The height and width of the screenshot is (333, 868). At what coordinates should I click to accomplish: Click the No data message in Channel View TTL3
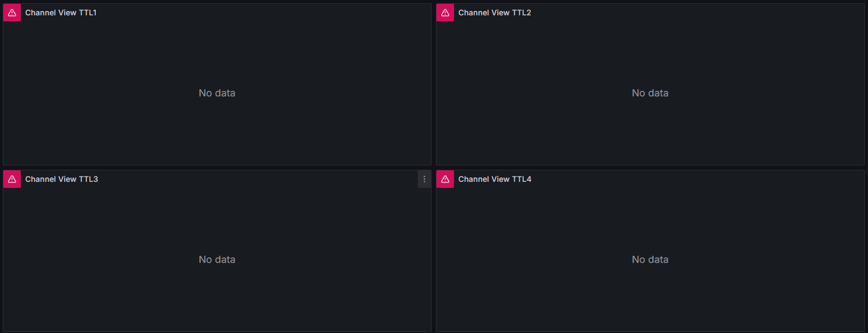click(217, 260)
